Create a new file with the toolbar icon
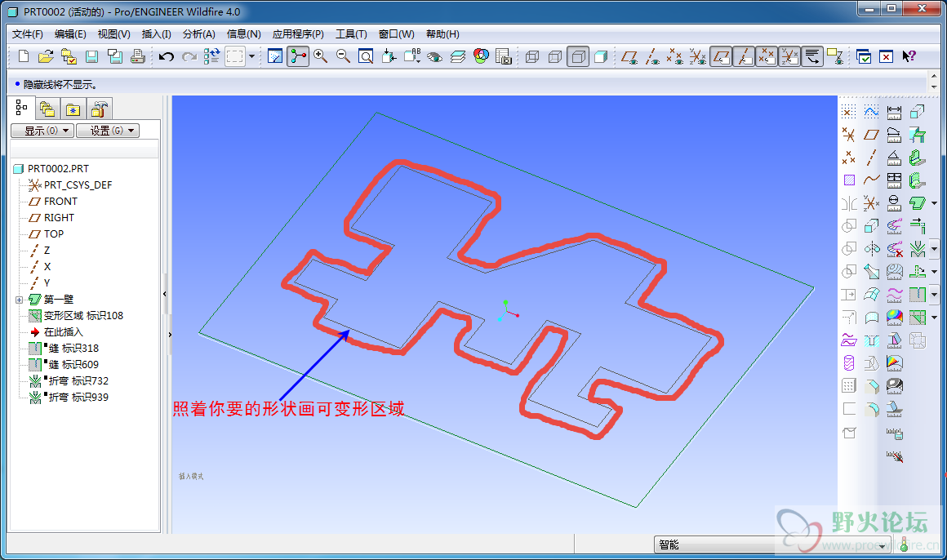Viewport: 947px width, 560px height. coord(24,57)
